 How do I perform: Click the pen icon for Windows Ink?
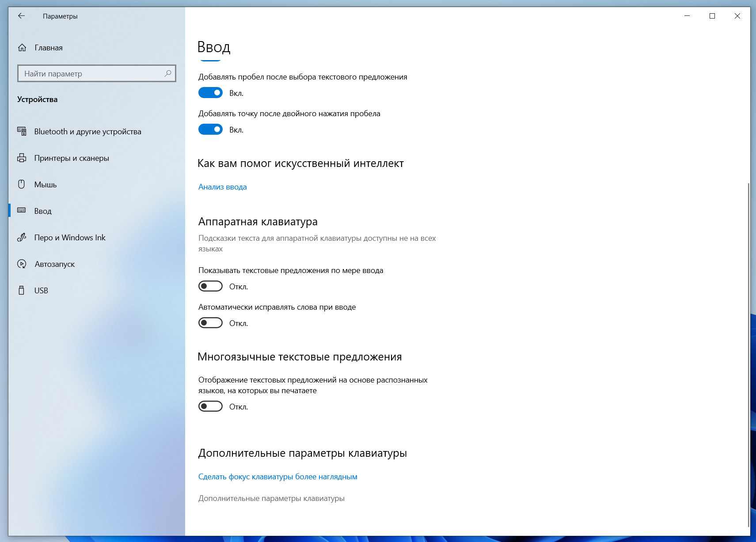22,238
